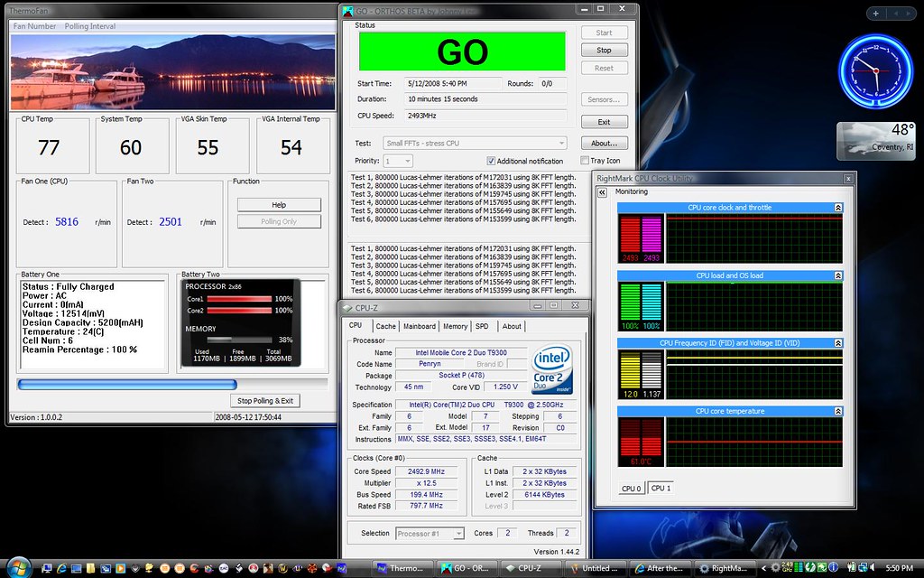Open the yellow folder quick launch icon
The width and height of the screenshot is (924, 578).
tap(91, 568)
